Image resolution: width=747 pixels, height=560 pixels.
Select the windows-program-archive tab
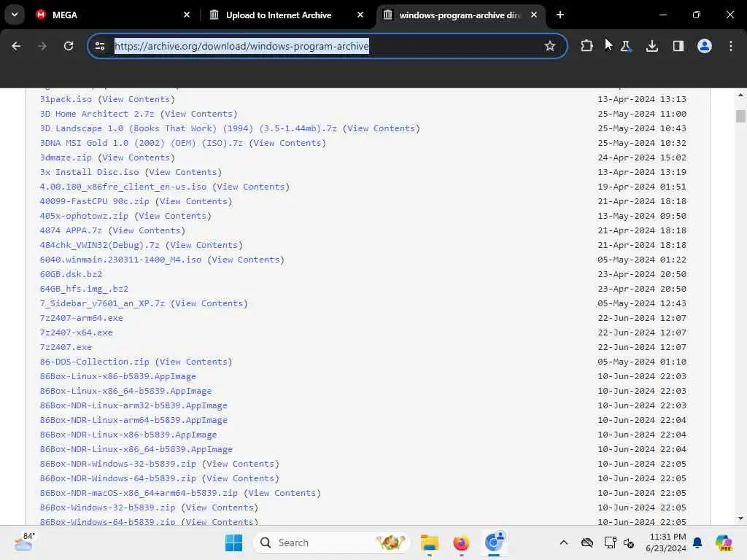click(x=461, y=15)
